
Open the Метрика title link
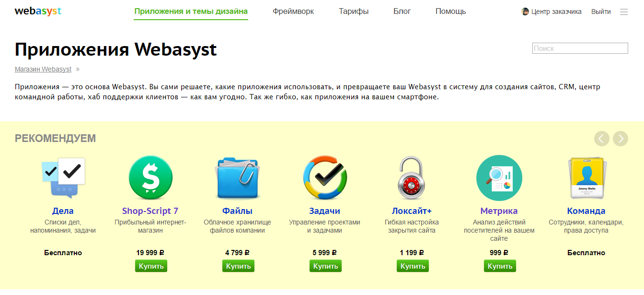tap(499, 211)
